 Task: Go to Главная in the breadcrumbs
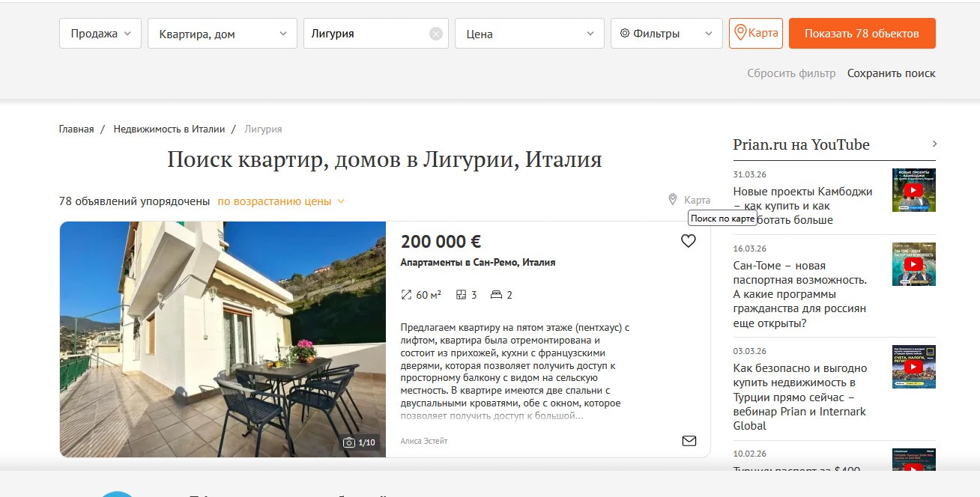[76, 129]
